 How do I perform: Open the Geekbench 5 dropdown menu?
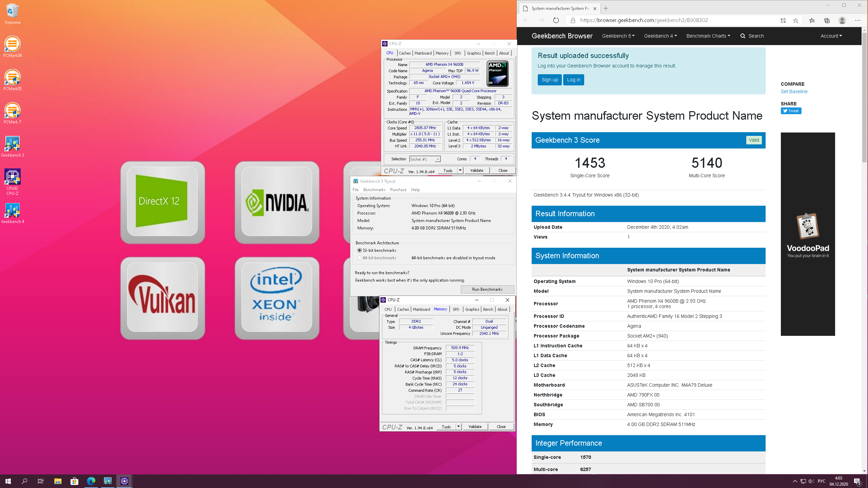point(618,36)
